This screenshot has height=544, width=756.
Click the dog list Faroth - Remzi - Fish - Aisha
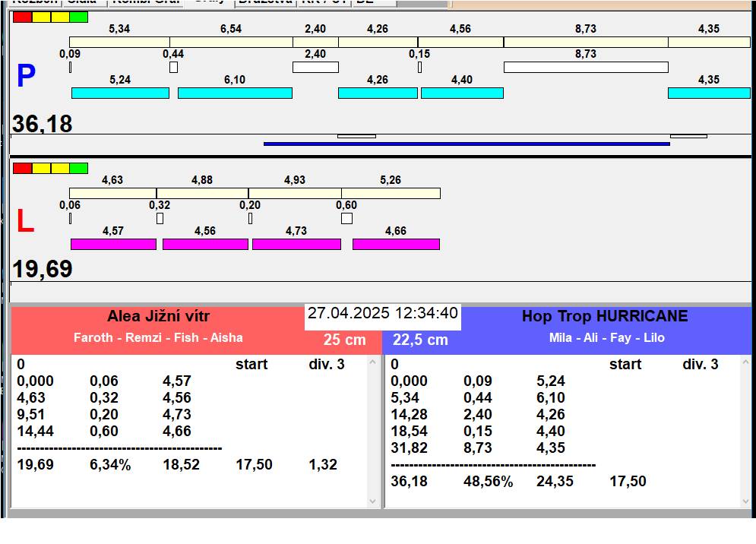158,337
